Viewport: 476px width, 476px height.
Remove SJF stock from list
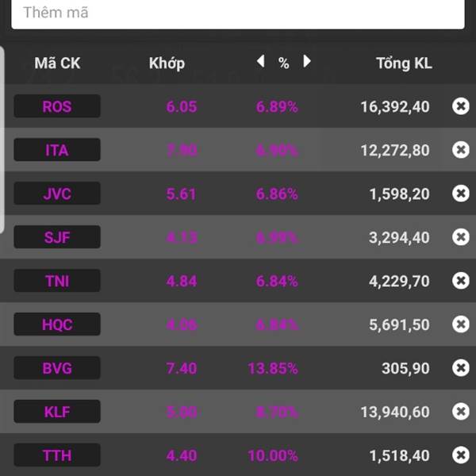click(460, 237)
